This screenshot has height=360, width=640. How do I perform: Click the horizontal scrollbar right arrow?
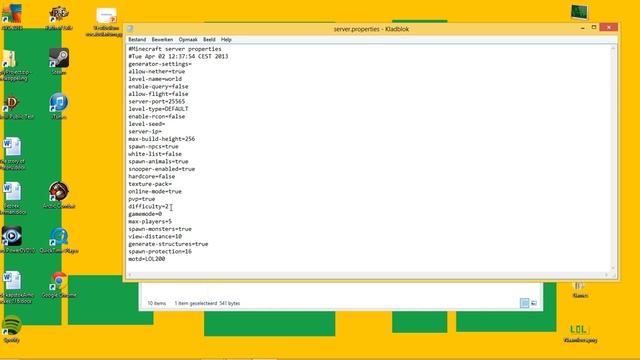[606, 275]
